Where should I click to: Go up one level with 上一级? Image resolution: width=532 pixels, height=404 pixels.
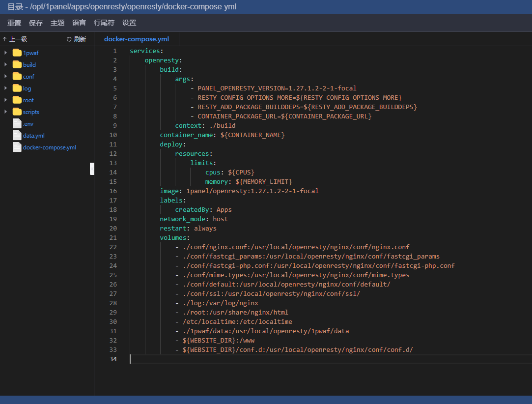click(x=15, y=39)
